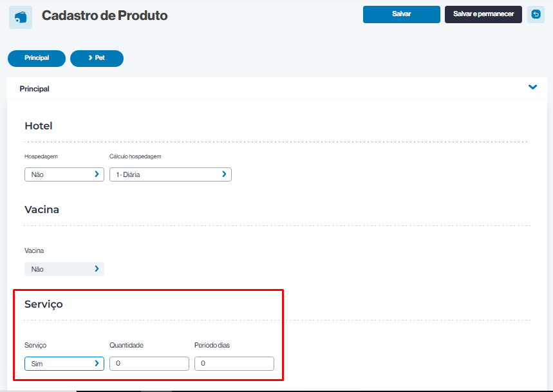Click the Hospedagem field label
This screenshot has height=392, width=553.
[x=41, y=156]
